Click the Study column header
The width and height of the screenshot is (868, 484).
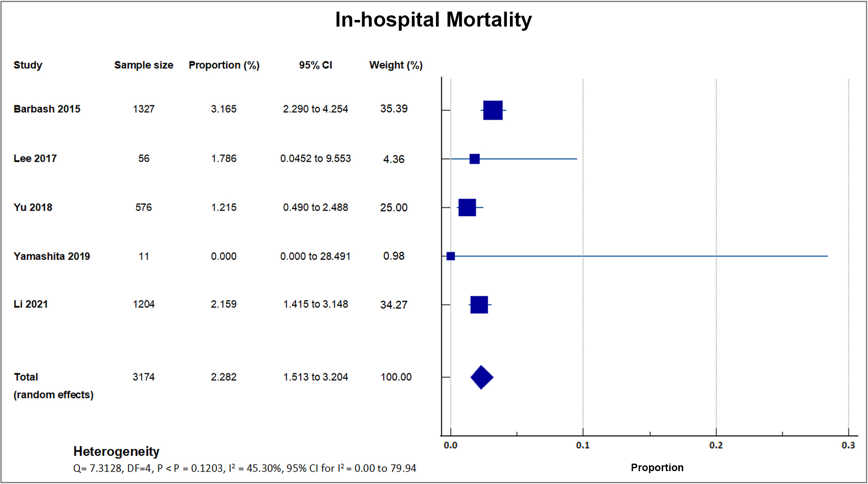(x=28, y=65)
